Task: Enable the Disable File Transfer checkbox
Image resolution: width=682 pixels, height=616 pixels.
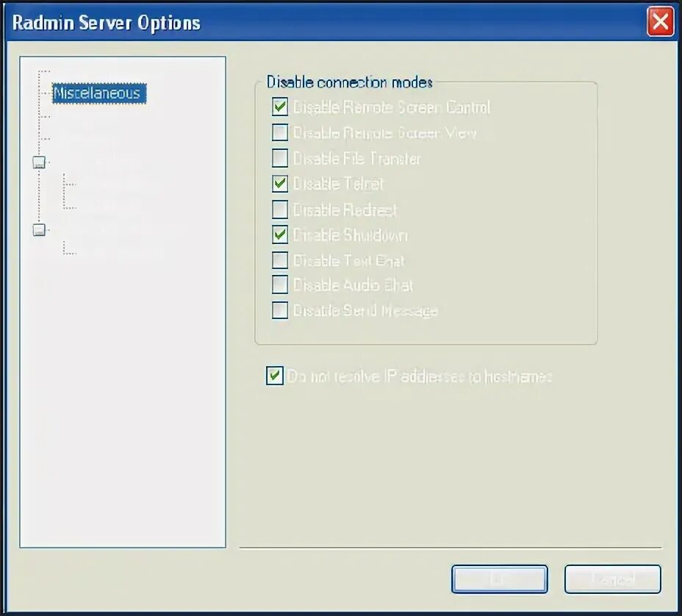Action: 280,158
